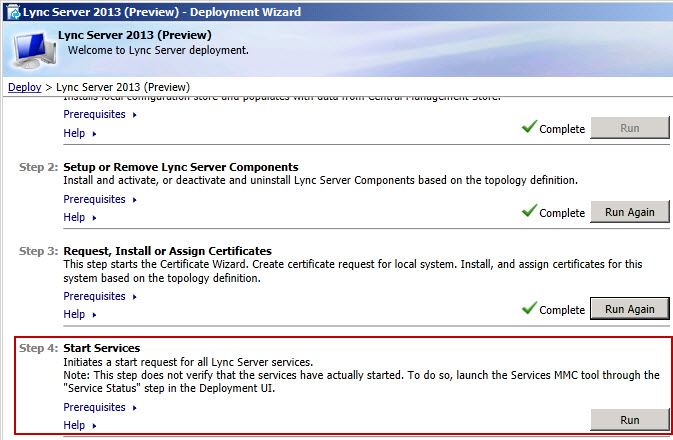This screenshot has height=440, width=673.
Task: Expand the topmost Prerequisites above Step 2
Action: [95, 114]
